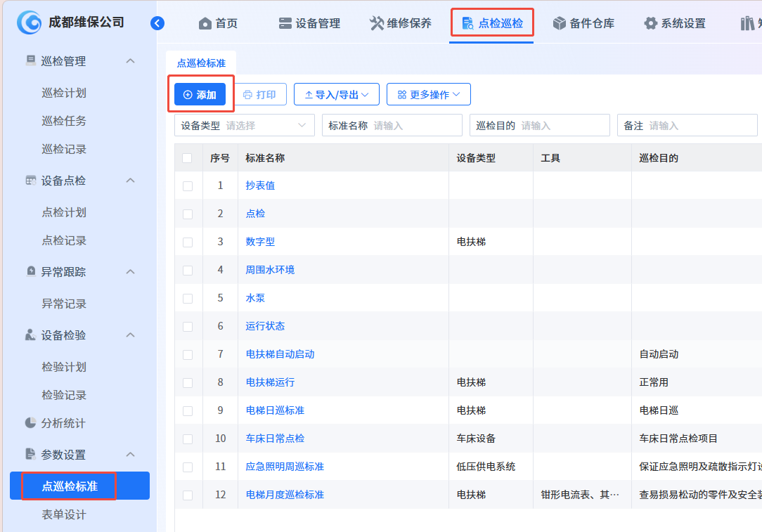Open 检验计划 in sidebar

pyautogui.click(x=64, y=367)
